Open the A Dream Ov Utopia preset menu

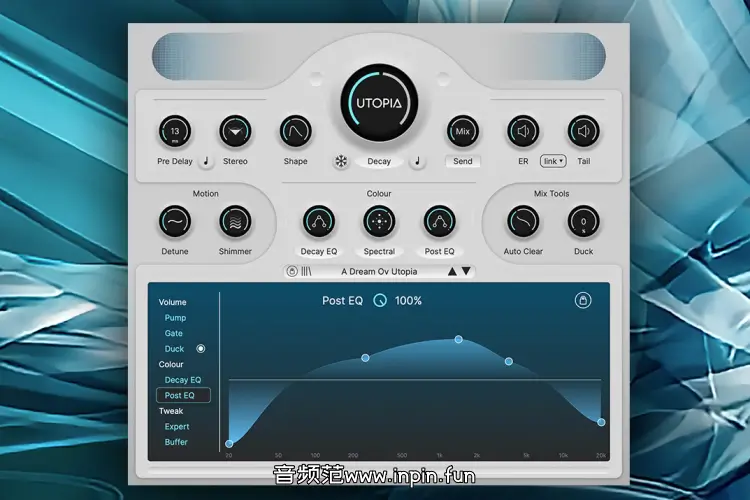[x=379, y=271]
